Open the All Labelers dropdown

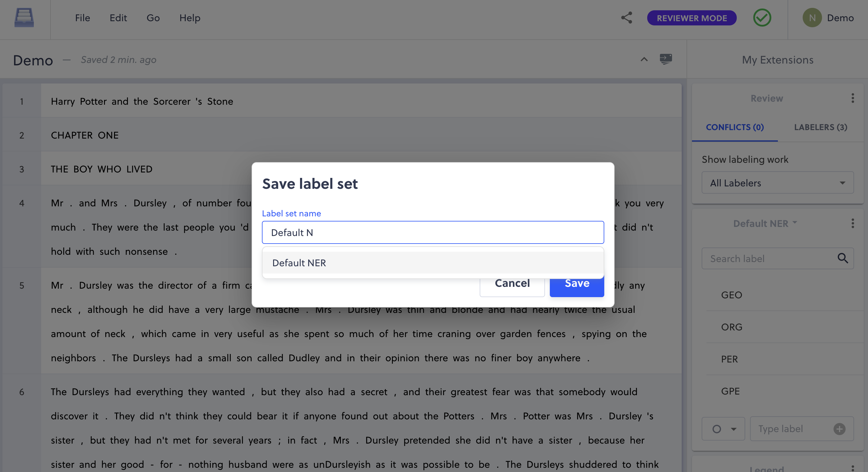click(777, 183)
